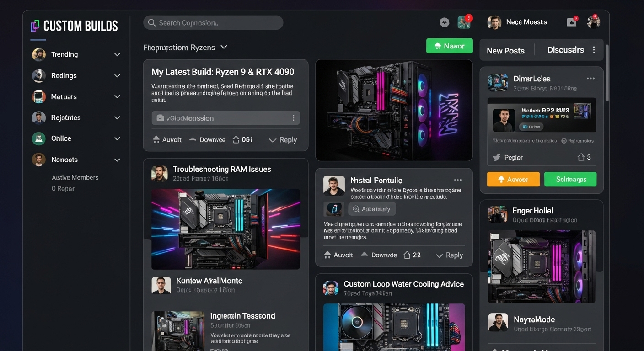This screenshot has width=644, height=351.
Task: Click the Austive Members text
Action: [75, 177]
